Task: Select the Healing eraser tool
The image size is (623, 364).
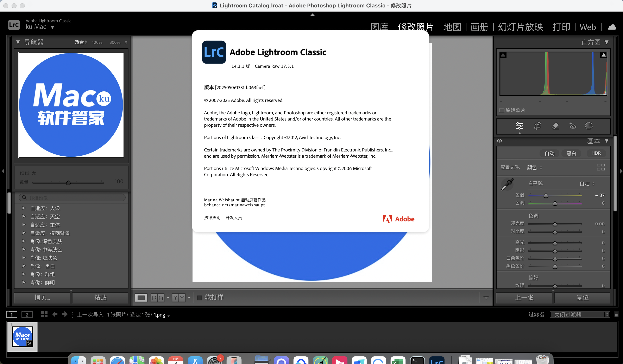Action: 555,126
